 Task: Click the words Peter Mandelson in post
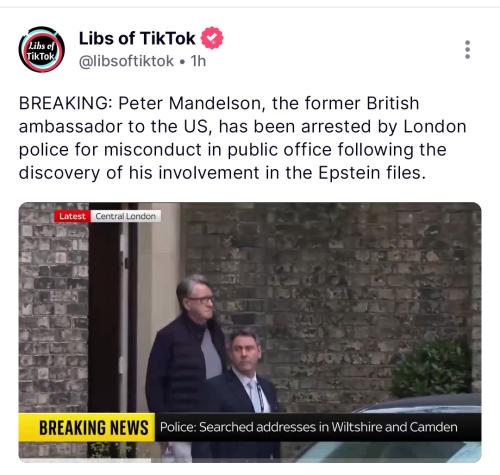192,103
